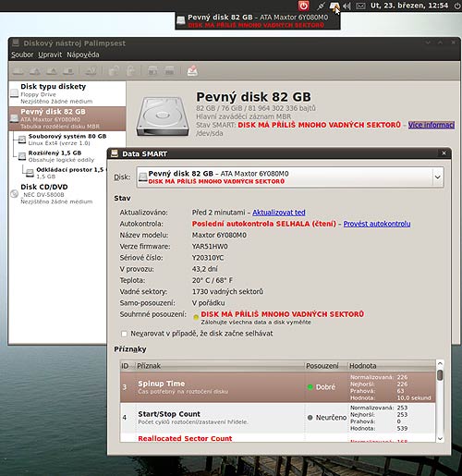Viewport: 462px width, 476px height.
Task: Click the greyed open padlock toolbar icon
Action: pyautogui.click(x=131, y=71)
